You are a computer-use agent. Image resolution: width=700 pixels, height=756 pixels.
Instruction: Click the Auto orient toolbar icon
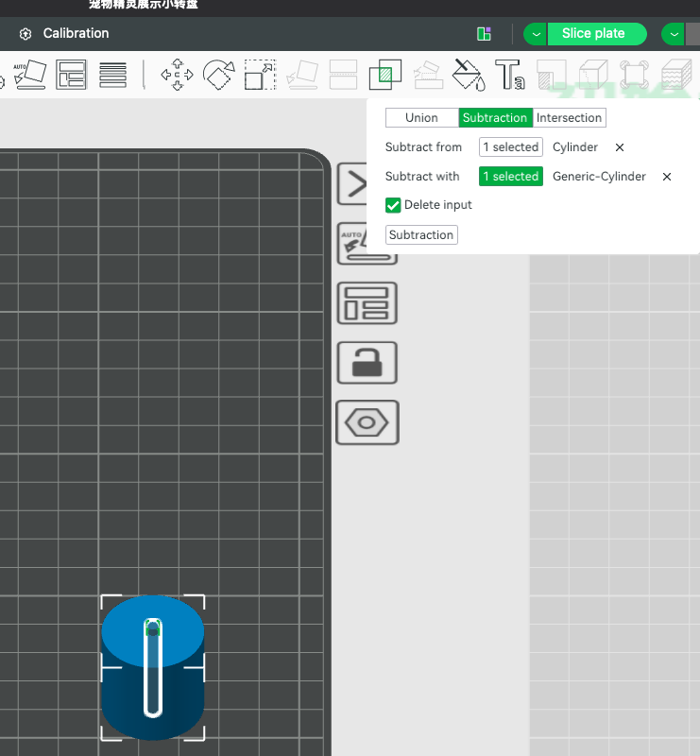(x=29, y=74)
